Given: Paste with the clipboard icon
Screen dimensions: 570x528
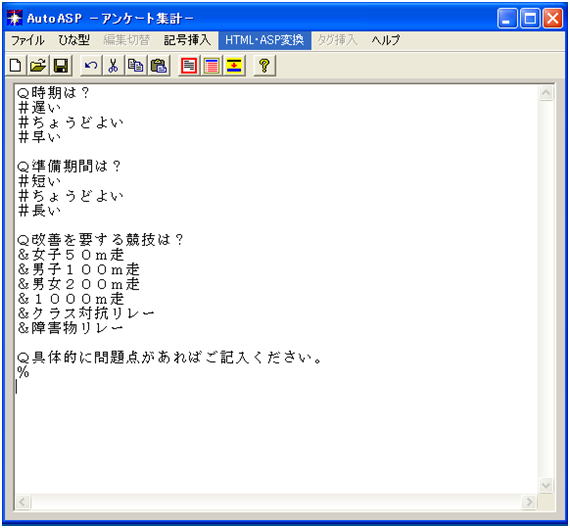Looking at the screenshot, I should (x=158, y=66).
